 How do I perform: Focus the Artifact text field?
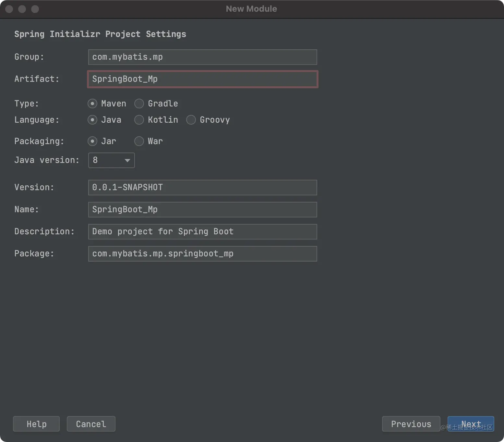(202, 79)
